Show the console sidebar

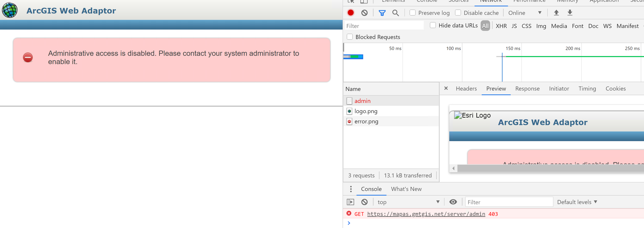coord(350,202)
